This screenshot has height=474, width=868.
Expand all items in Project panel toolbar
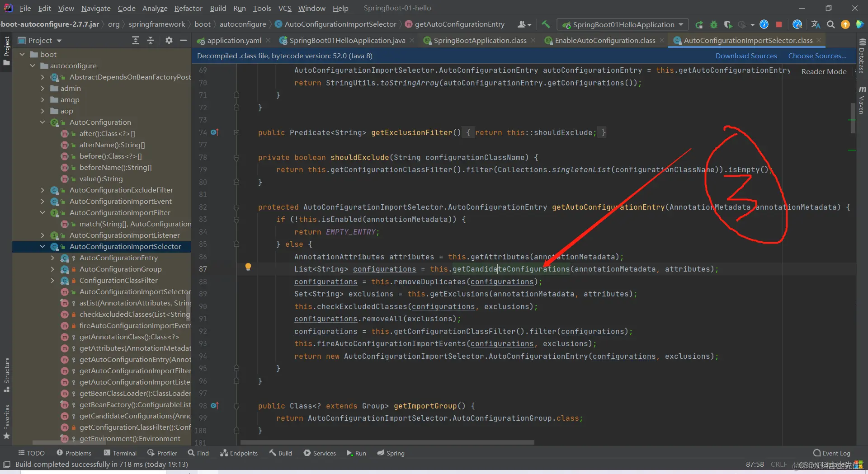tap(136, 41)
